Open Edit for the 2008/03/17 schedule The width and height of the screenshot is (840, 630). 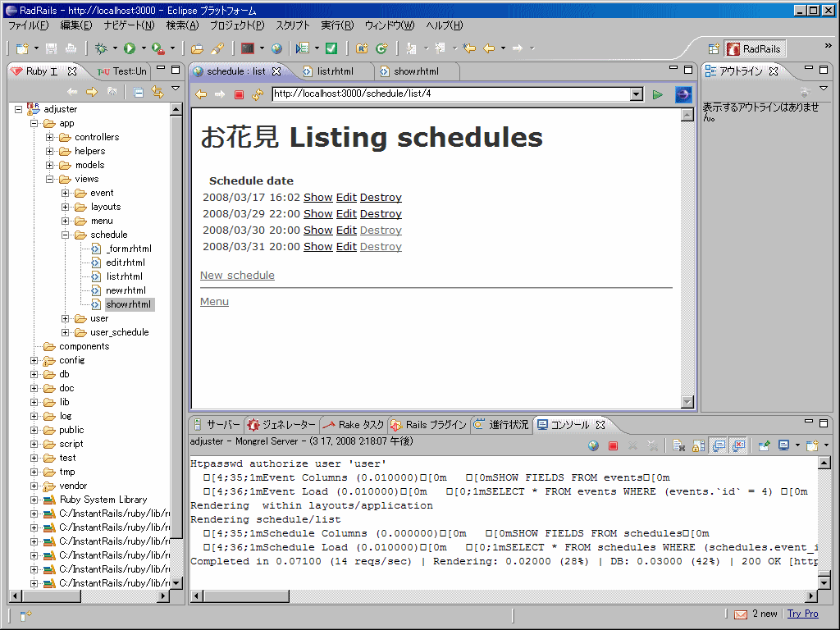(x=346, y=197)
